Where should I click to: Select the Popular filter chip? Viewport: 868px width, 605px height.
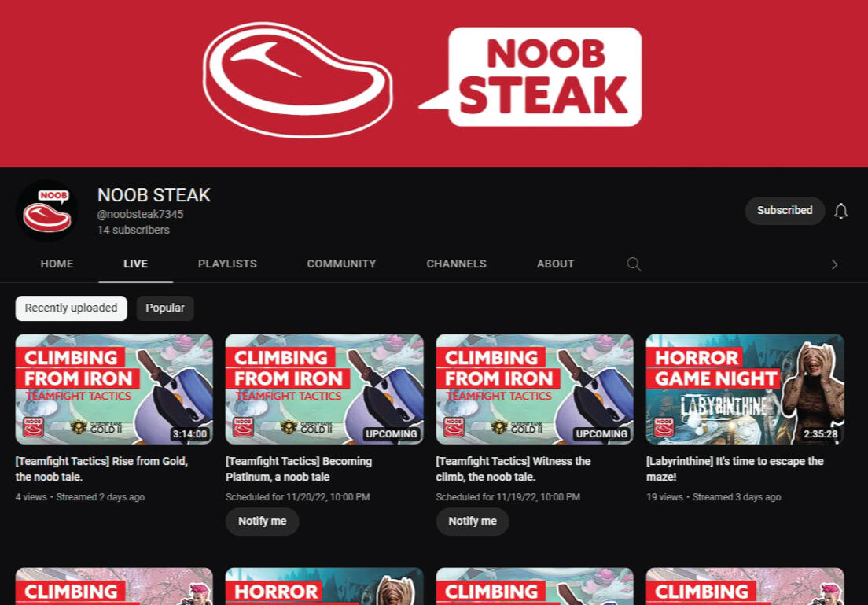(165, 308)
